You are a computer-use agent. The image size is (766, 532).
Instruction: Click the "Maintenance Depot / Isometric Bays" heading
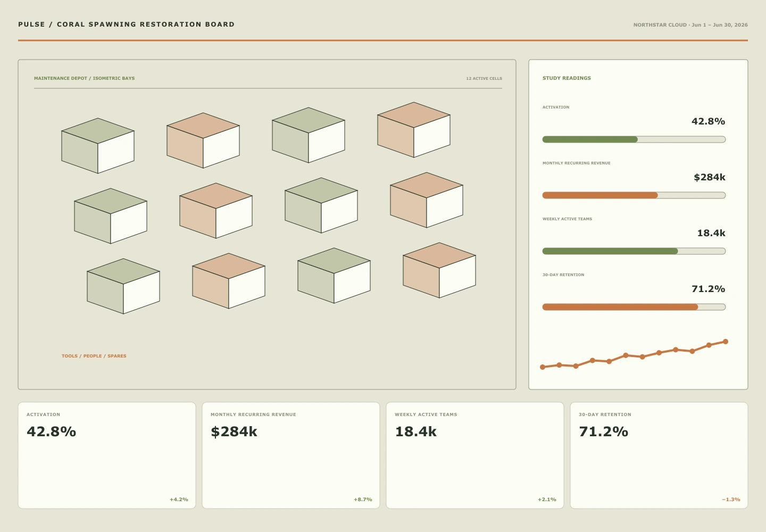[x=85, y=78]
